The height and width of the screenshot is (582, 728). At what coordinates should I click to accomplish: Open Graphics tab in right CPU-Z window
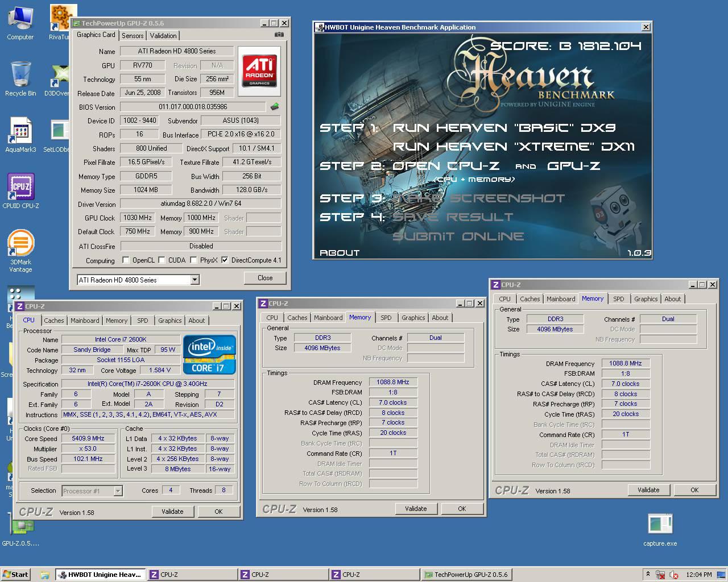(646, 299)
